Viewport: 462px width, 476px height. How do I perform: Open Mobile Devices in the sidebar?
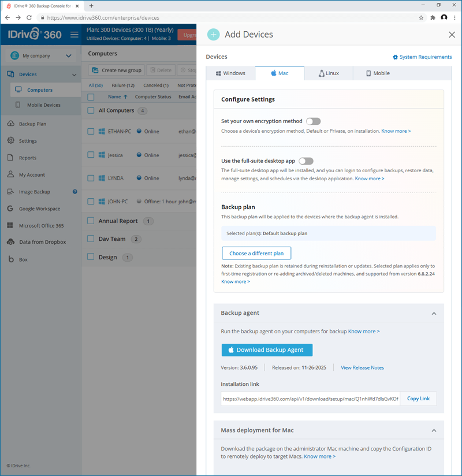[44, 105]
